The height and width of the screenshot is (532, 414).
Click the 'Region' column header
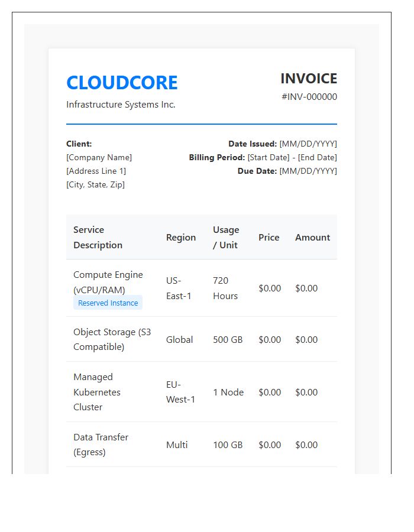click(x=181, y=237)
